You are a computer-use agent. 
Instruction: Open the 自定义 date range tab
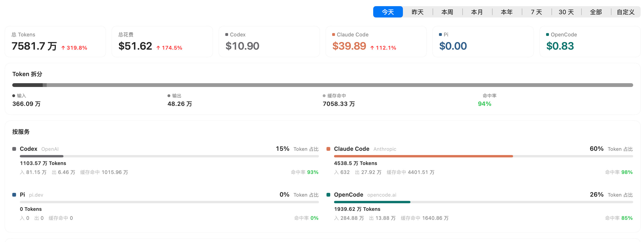pos(626,12)
